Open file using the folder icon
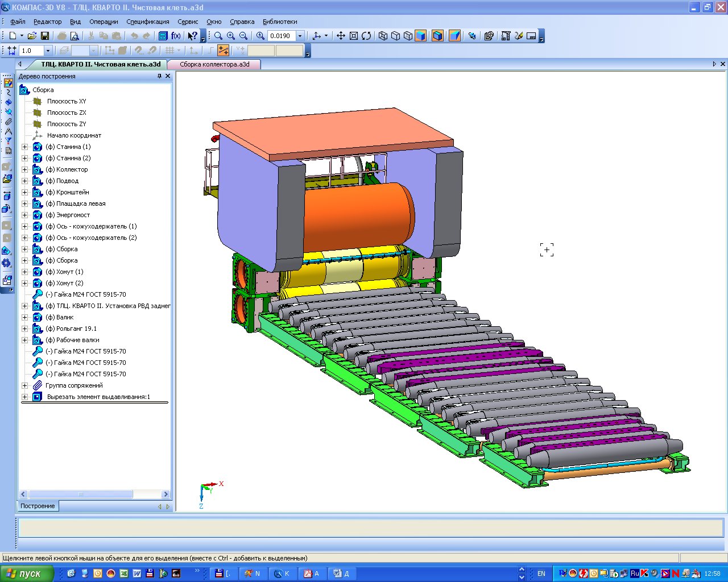The image size is (728, 582). pyautogui.click(x=32, y=36)
